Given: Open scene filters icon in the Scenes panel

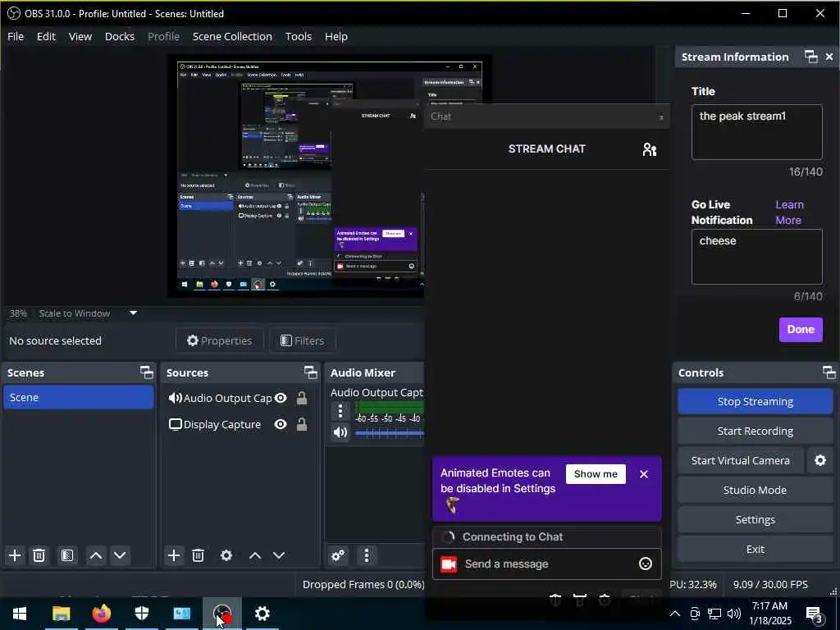Looking at the screenshot, I should 67,555.
